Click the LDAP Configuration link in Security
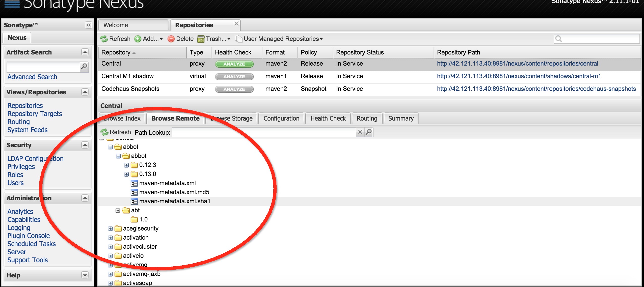Viewport: 644px width, 287px height. pos(35,158)
